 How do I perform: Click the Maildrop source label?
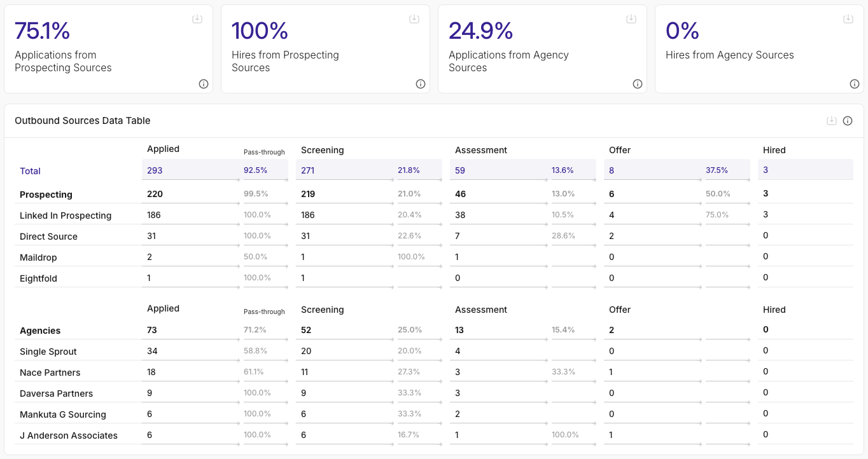click(x=38, y=257)
